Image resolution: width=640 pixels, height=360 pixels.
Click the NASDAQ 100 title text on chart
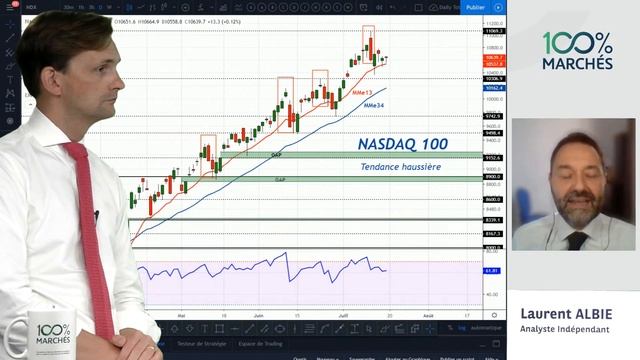point(403,144)
